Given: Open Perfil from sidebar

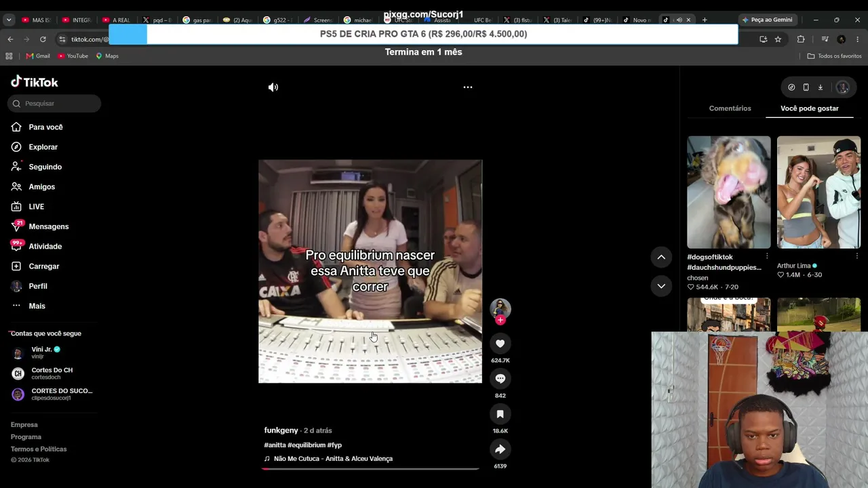Looking at the screenshot, I should (x=29, y=286).
